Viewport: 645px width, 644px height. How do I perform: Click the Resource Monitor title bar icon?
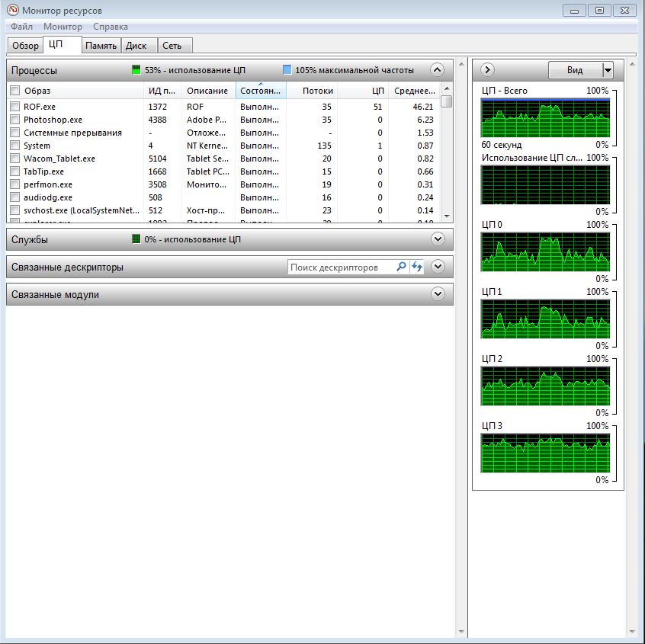coord(12,10)
